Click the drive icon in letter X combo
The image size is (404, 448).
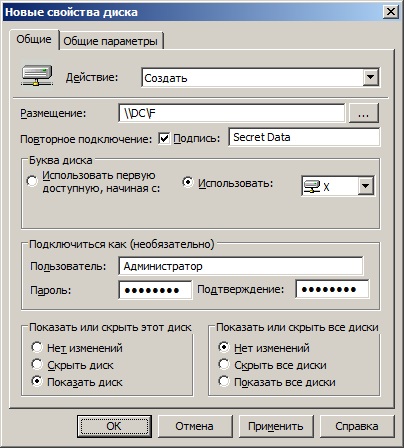click(312, 186)
